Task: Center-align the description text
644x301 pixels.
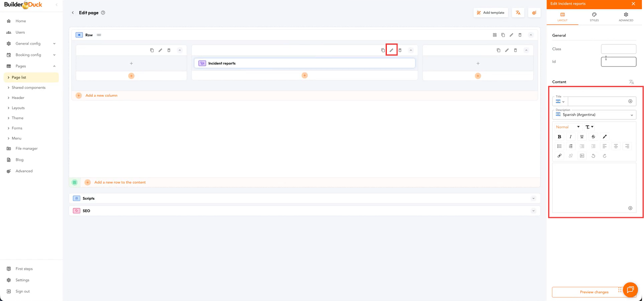Action: click(615, 146)
